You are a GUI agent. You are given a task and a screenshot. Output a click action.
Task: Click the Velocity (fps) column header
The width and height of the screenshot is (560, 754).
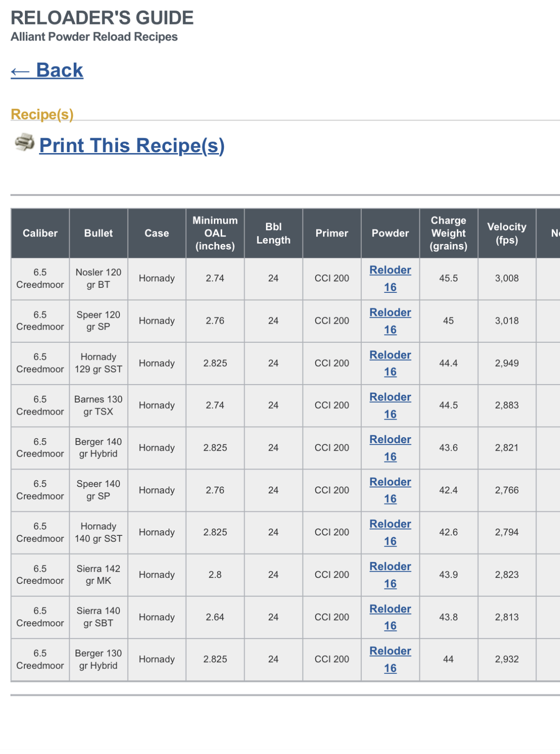(x=507, y=233)
